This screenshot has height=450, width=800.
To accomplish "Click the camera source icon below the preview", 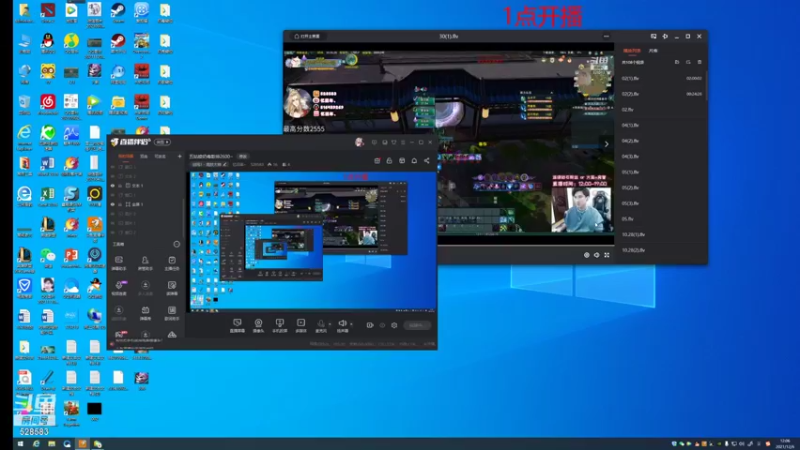I will tap(258, 326).
